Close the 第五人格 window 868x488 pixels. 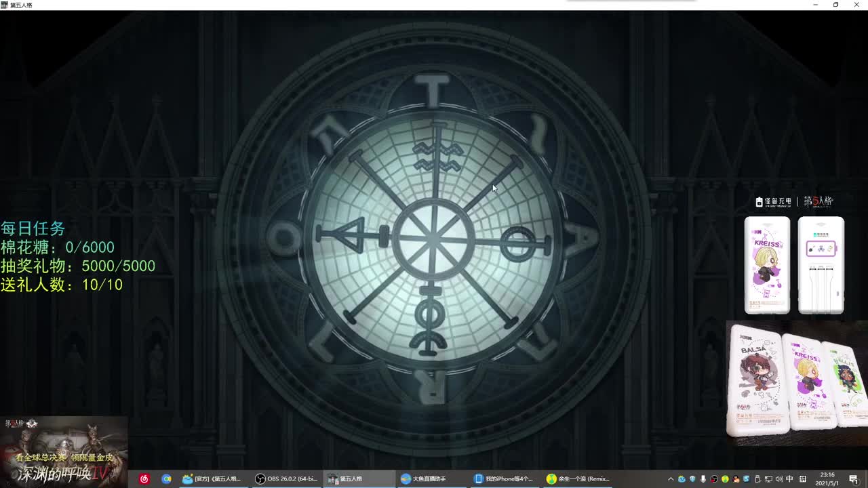click(x=856, y=5)
